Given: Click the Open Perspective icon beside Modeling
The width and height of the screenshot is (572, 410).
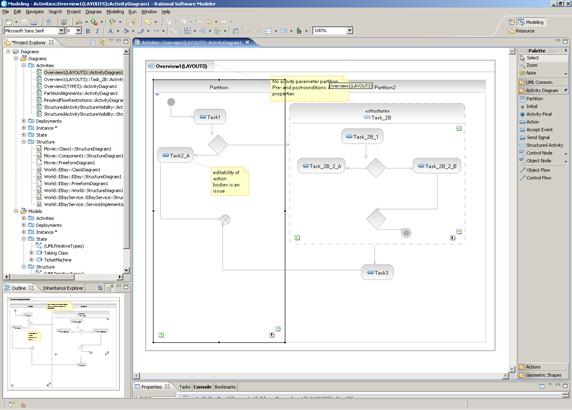Looking at the screenshot, I should [x=511, y=22].
